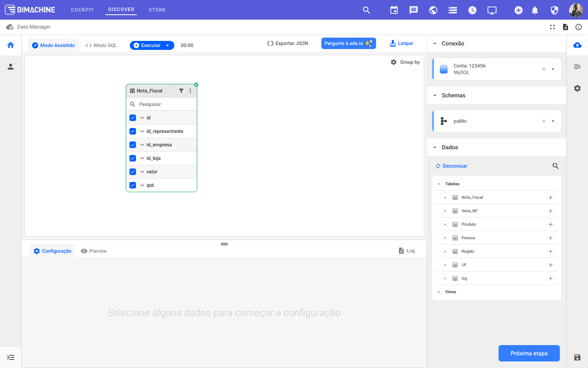Open the Preview tab
Screen dimensions: 588x368
click(94, 251)
